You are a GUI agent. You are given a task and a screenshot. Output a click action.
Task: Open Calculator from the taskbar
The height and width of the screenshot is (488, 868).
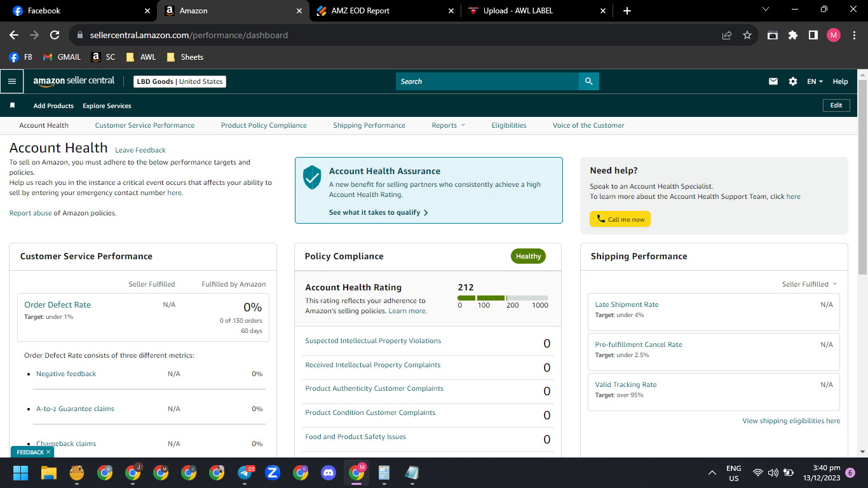point(384,473)
